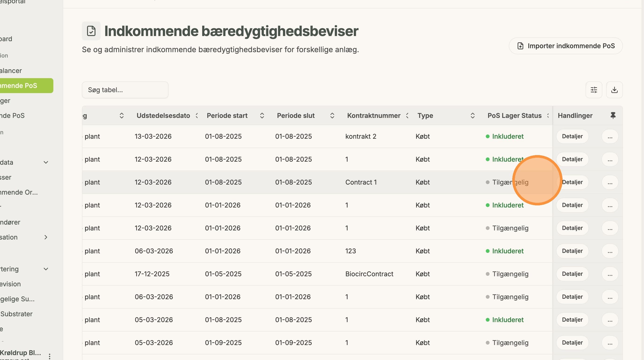
Task: Open Detaljer for 01-09-2025 period row
Action: tap(572, 343)
